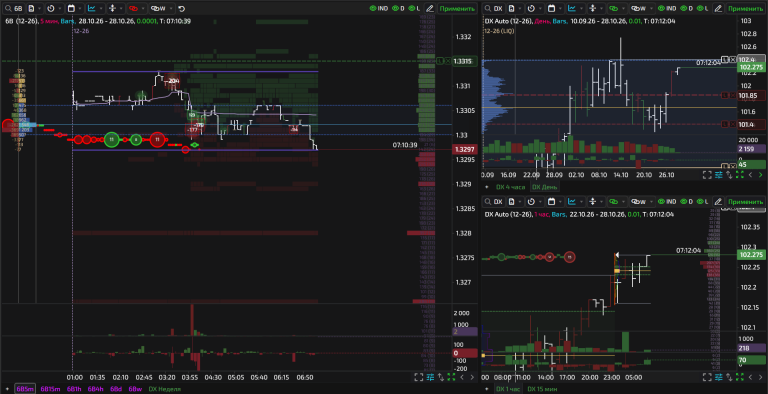Open settings sliders icon below DX daily chart

pos(719,174)
